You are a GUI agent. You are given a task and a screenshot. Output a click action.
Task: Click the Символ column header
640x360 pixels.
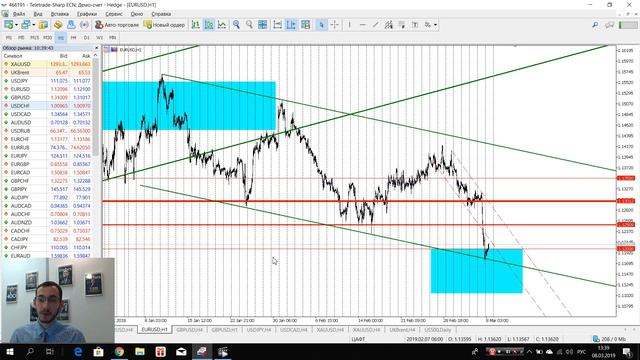(x=13, y=56)
